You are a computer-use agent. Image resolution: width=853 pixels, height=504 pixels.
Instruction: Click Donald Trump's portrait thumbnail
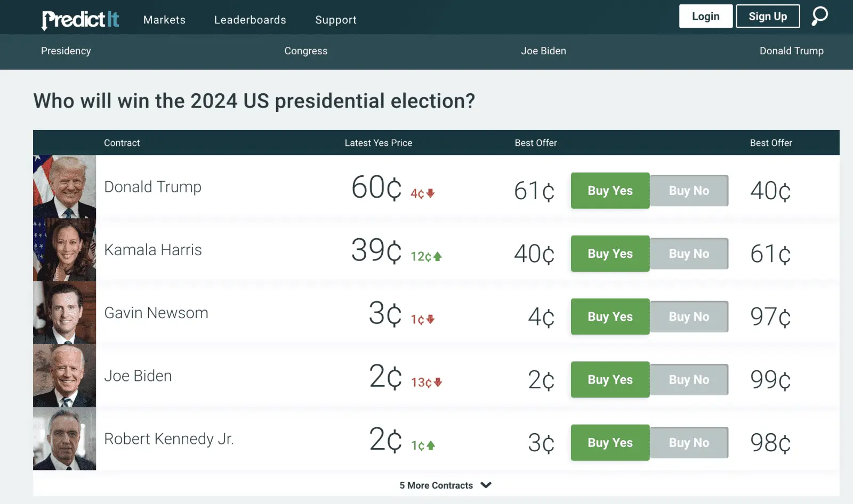pos(64,186)
